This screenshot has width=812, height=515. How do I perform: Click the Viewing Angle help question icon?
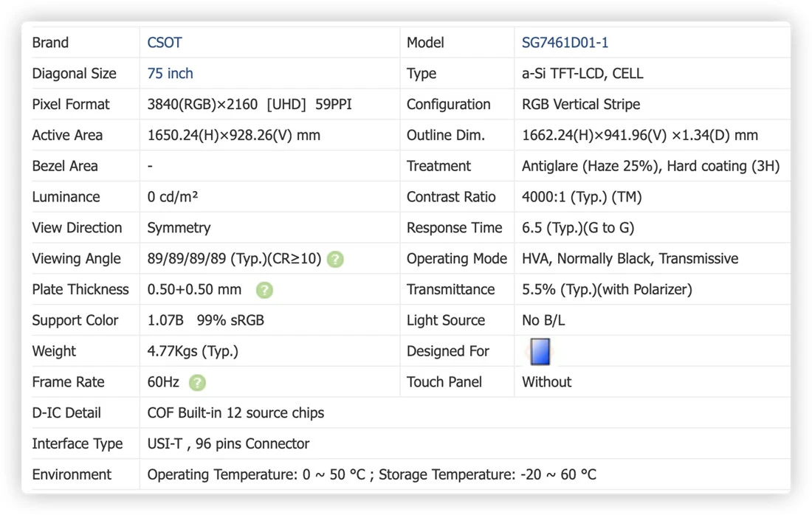(336, 259)
